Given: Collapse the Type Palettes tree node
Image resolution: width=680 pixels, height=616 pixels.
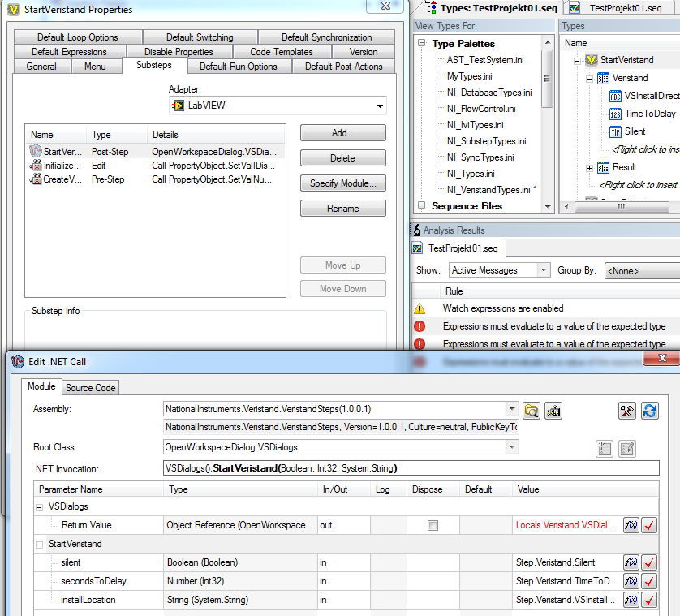Looking at the screenshot, I should [x=421, y=43].
